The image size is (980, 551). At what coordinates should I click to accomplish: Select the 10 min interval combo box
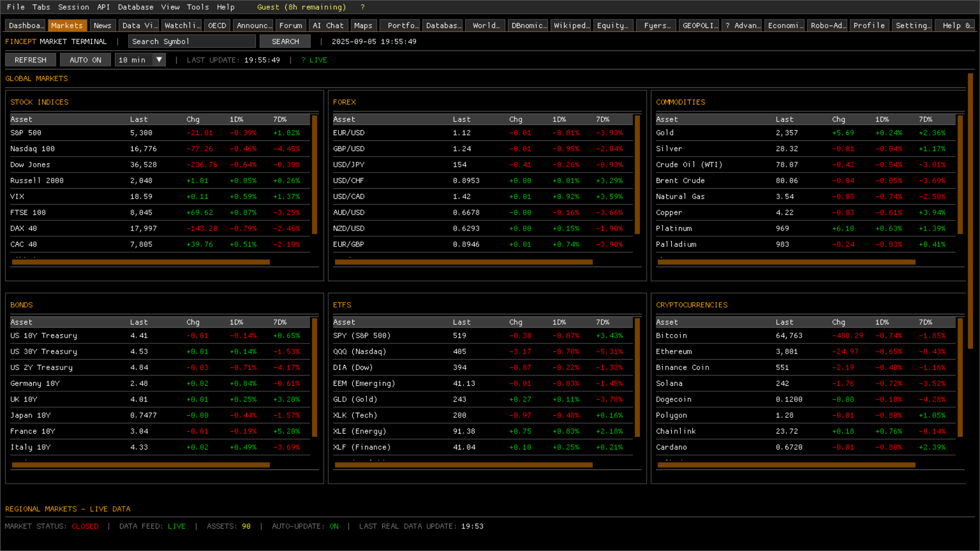(x=133, y=60)
